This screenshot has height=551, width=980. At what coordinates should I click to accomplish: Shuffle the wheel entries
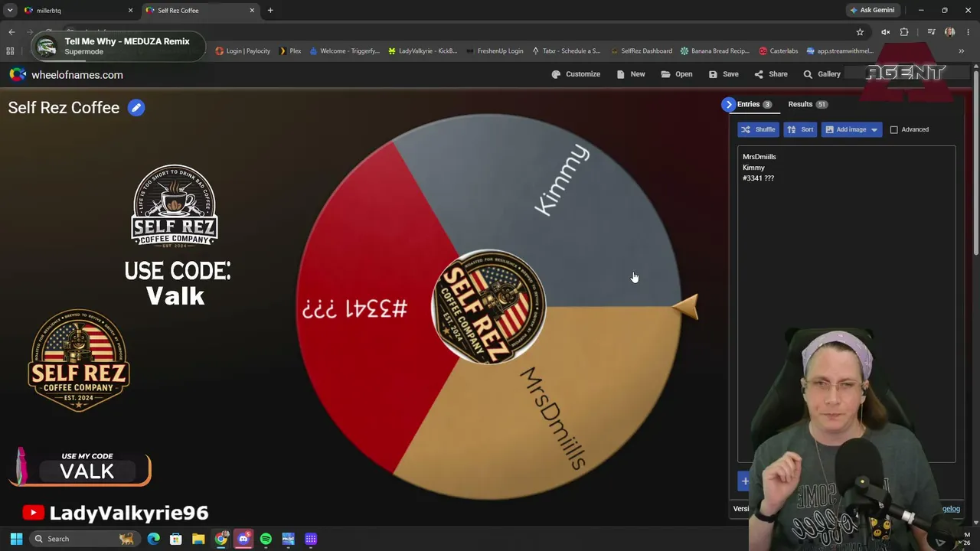pyautogui.click(x=758, y=129)
